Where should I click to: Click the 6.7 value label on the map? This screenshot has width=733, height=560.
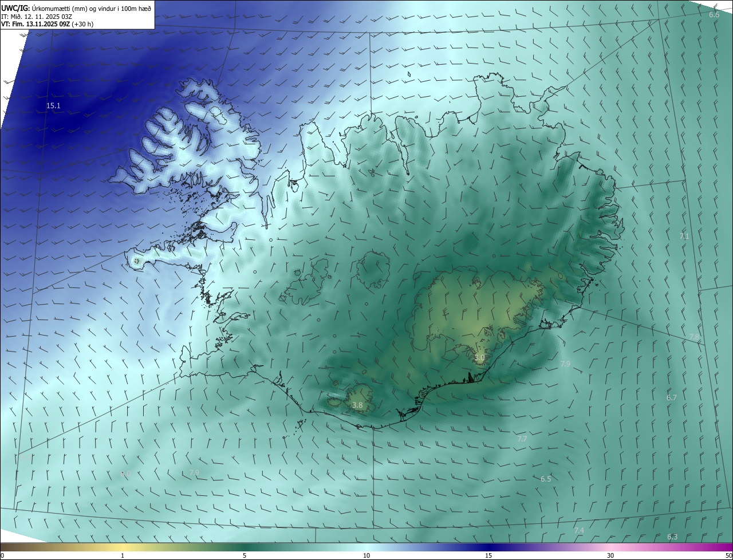[x=672, y=397]
